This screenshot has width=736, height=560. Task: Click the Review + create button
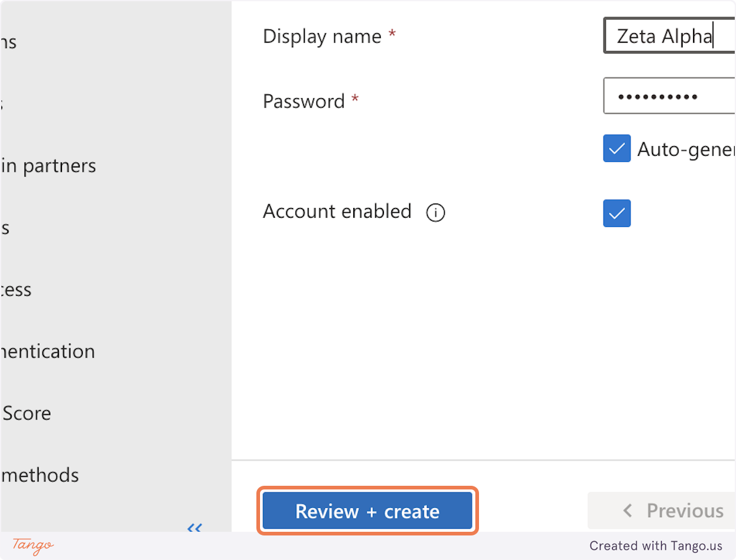pos(367,510)
